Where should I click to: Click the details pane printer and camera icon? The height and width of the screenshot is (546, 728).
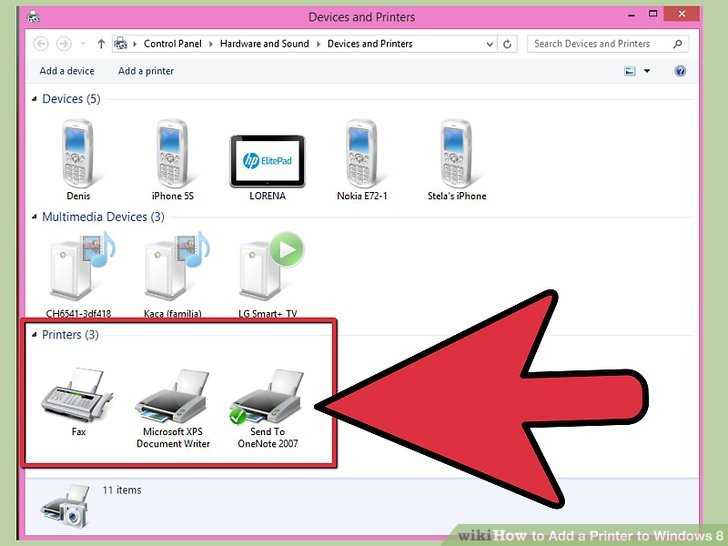pos(66,506)
